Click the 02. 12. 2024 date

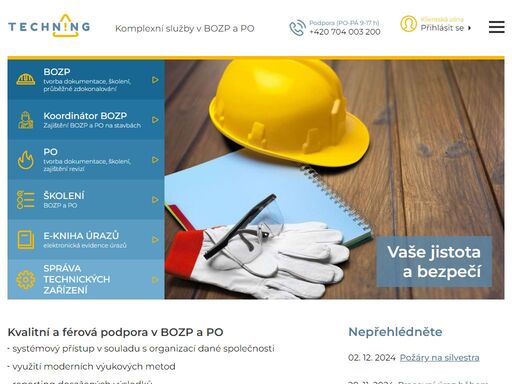pos(372,358)
